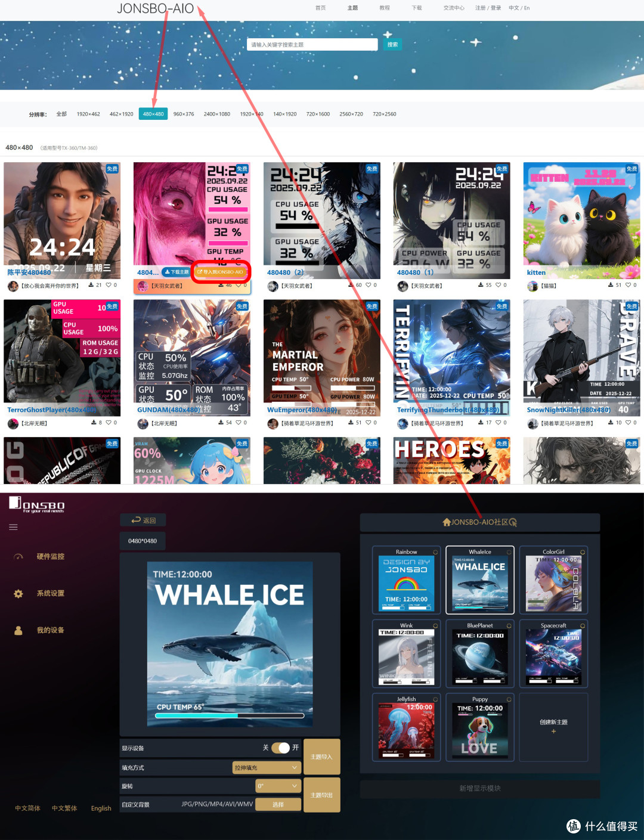Open 教程 in website navigation

coord(385,8)
